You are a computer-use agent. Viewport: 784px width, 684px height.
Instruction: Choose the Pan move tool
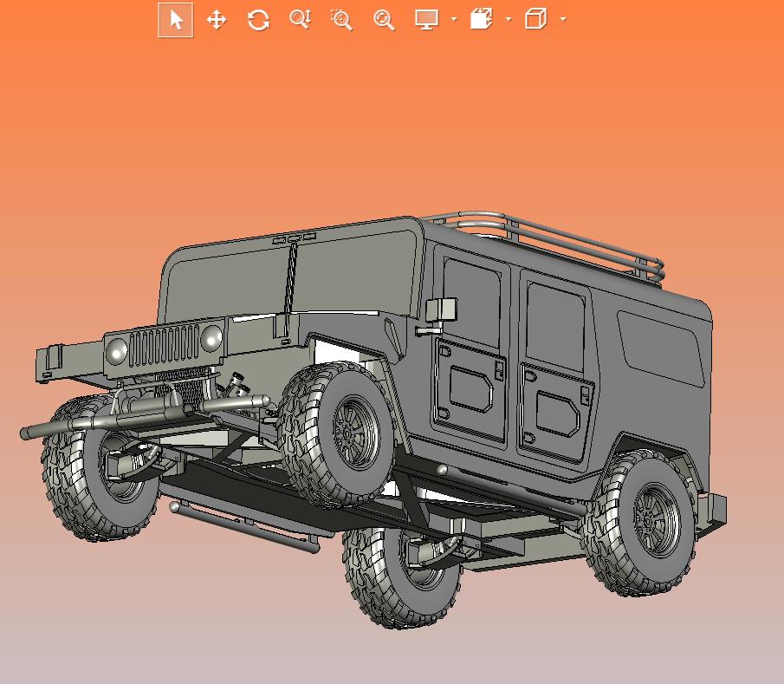(x=217, y=20)
